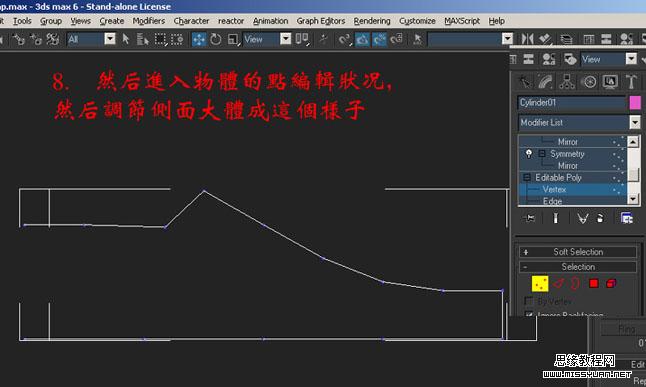Select the Select and Link tool

click(19, 40)
